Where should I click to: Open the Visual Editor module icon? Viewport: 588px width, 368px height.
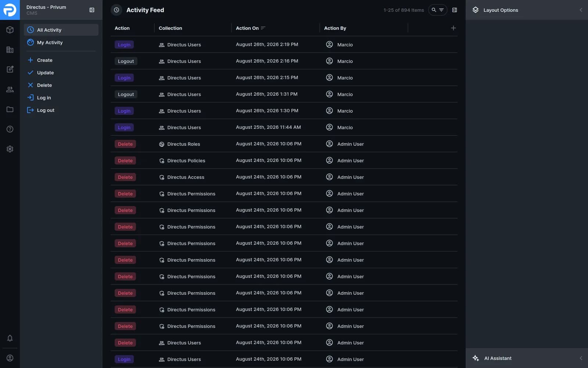(x=10, y=70)
